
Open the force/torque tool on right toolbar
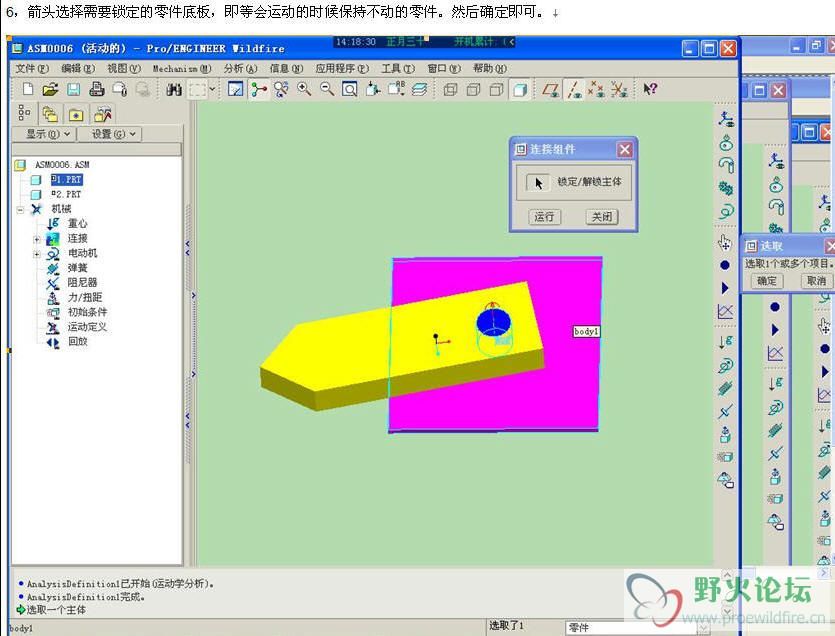click(725, 434)
